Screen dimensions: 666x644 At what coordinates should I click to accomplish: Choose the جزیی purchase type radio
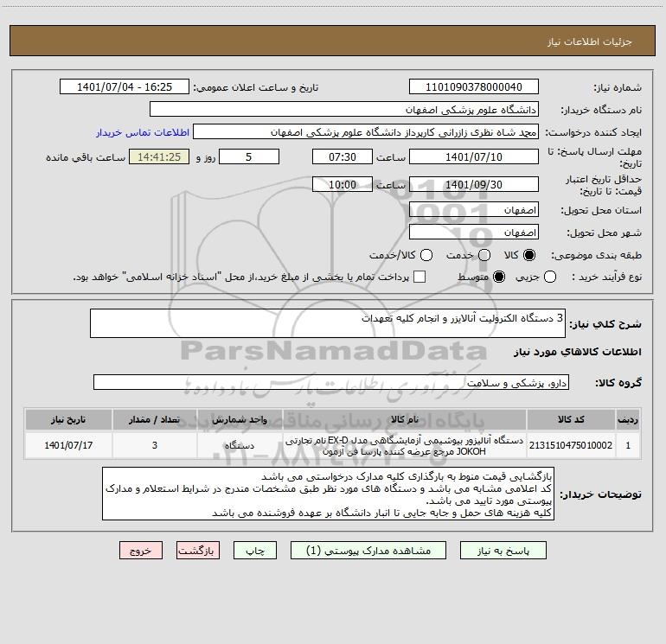pyautogui.click(x=549, y=277)
